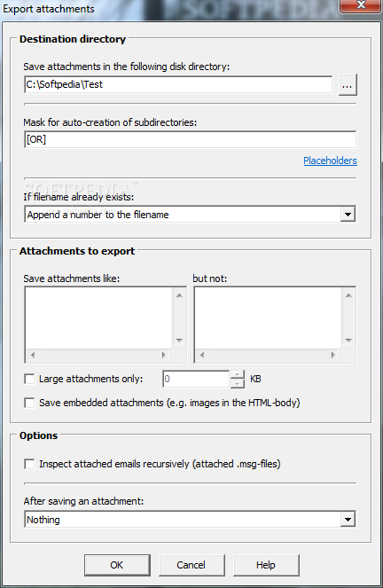Focus the destination directory path field
383x588 pixels.
(x=178, y=84)
